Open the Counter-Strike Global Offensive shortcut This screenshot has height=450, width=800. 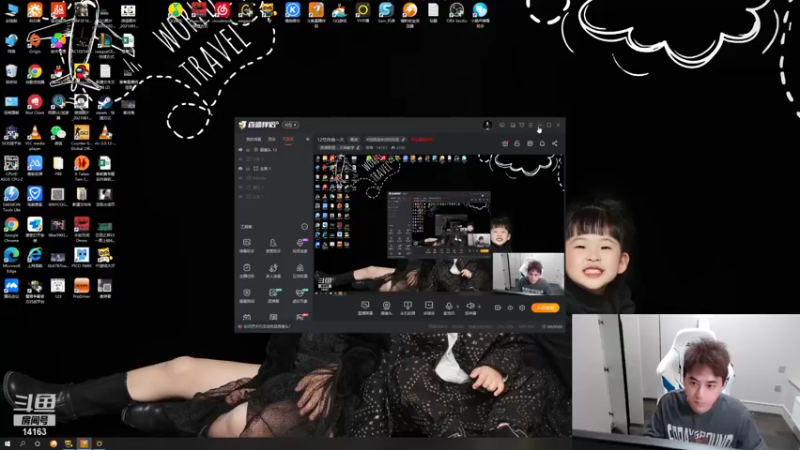click(x=82, y=138)
